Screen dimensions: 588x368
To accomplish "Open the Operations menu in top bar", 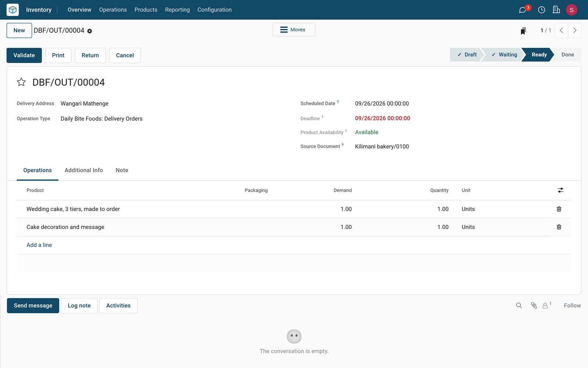I will [x=113, y=10].
